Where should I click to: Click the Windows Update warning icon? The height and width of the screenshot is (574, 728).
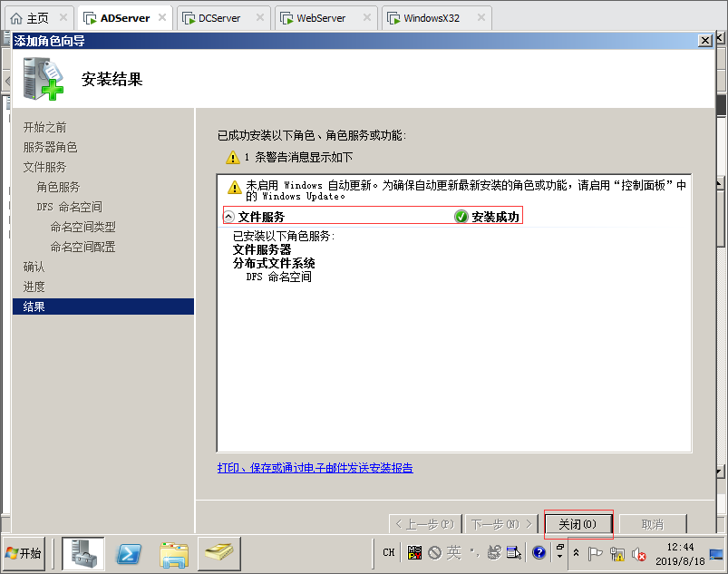235,187
